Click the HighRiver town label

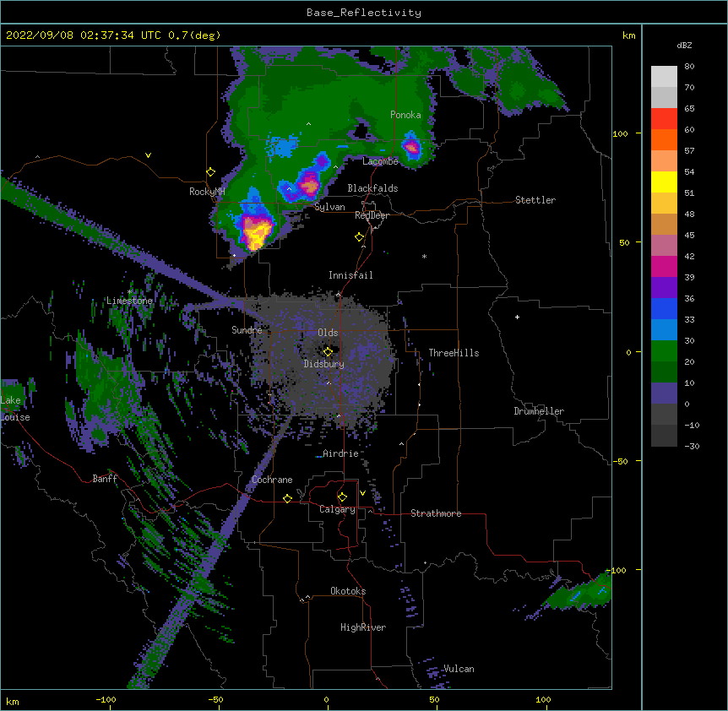363,627
